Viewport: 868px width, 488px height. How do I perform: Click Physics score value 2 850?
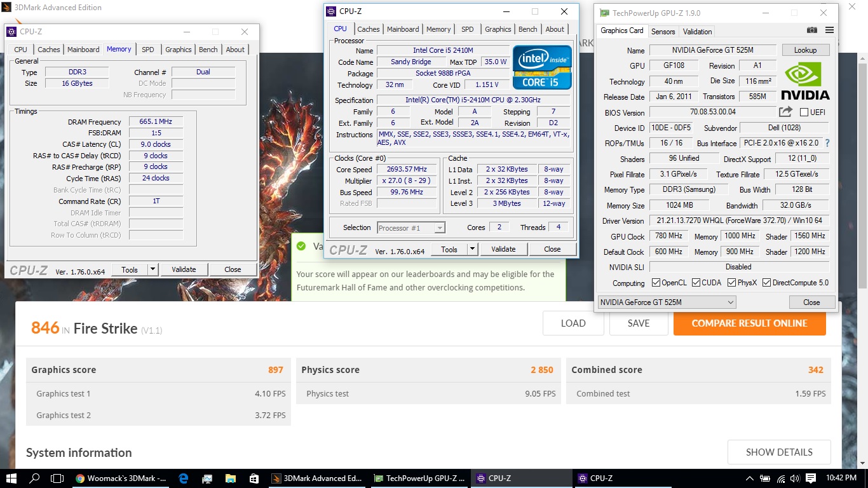[x=542, y=370]
